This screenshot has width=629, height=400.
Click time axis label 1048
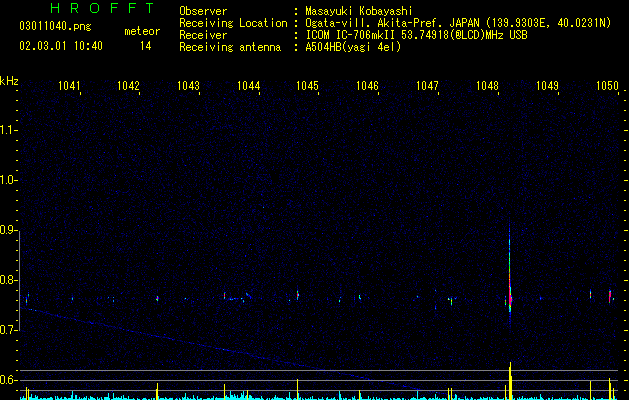point(487,86)
